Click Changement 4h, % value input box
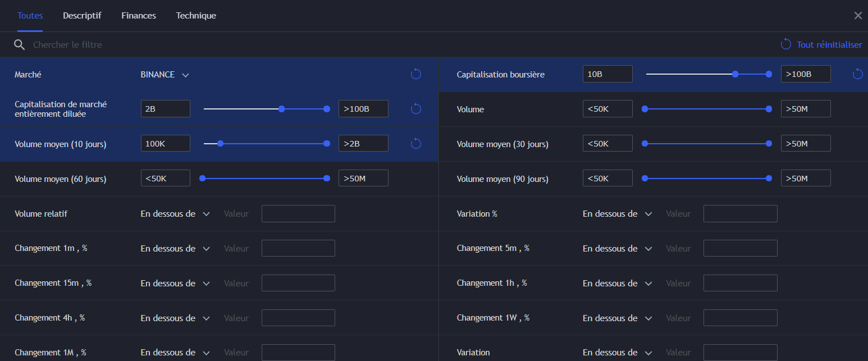 coord(298,318)
